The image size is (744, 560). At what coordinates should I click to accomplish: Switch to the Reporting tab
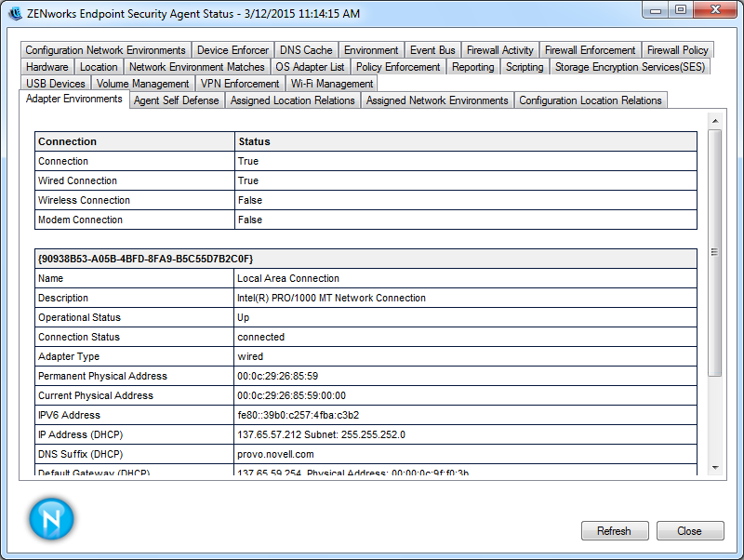tap(473, 67)
